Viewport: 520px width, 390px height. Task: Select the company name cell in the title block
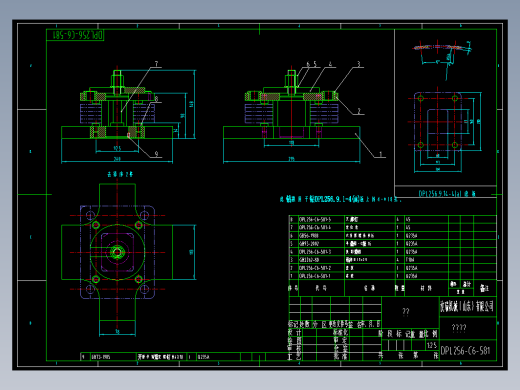point(468,306)
